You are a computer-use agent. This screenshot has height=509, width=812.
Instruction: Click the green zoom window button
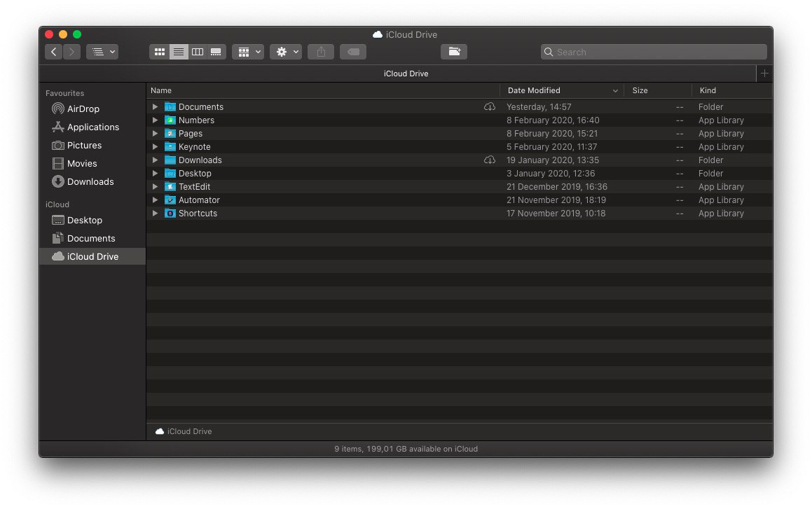[77, 35]
